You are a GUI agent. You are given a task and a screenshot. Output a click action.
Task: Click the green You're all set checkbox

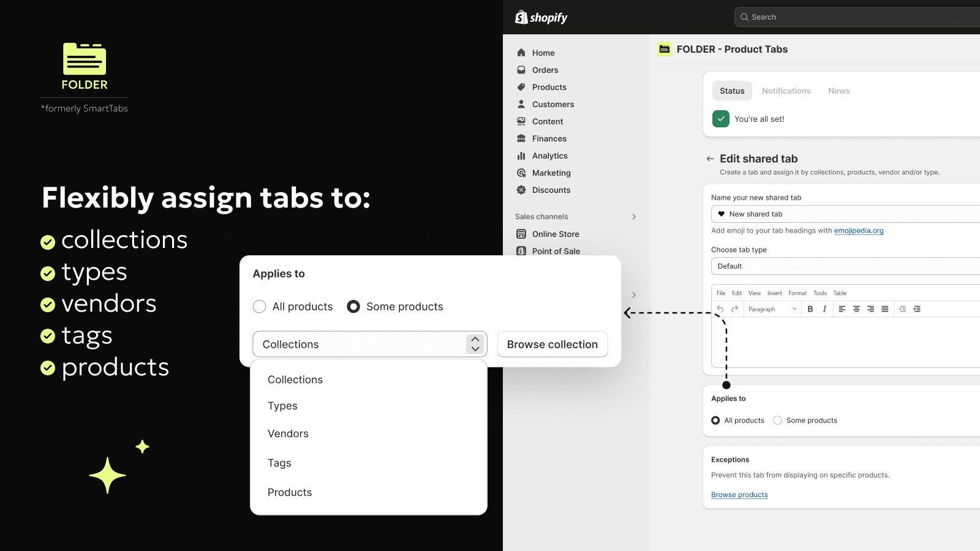point(721,119)
